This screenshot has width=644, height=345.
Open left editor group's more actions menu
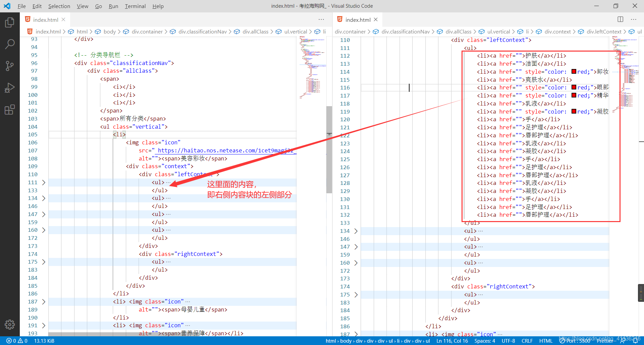pyautogui.click(x=321, y=19)
